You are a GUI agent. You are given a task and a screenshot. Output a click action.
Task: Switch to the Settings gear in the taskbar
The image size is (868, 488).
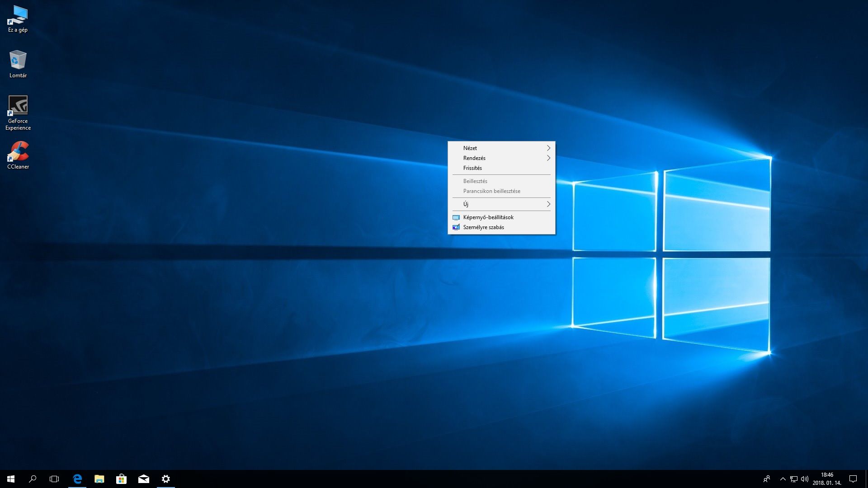(166, 479)
